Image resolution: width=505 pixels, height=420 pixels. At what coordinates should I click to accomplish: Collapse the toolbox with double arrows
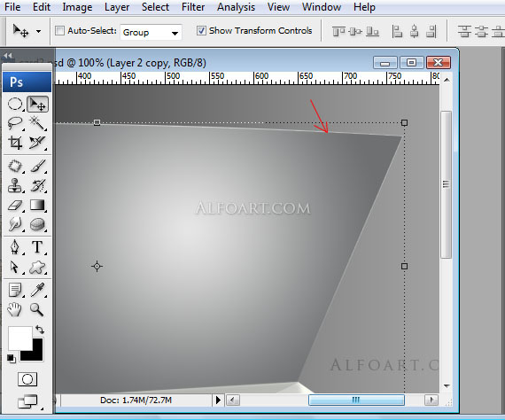[x=8, y=56]
